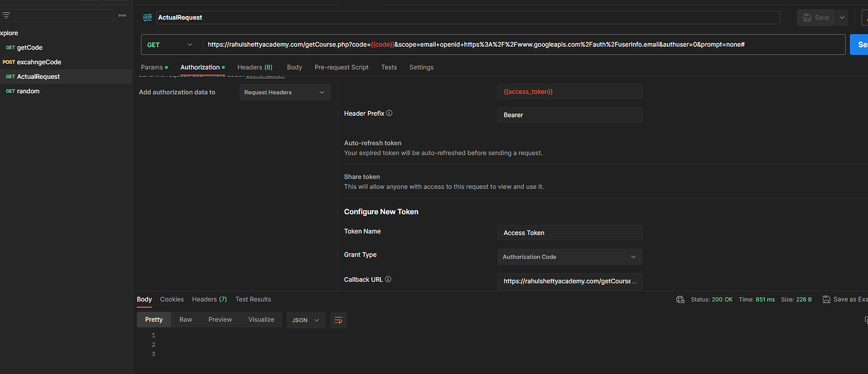Expand the Save button arrow options
Viewport: 868px width, 374px height.
pos(842,18)
